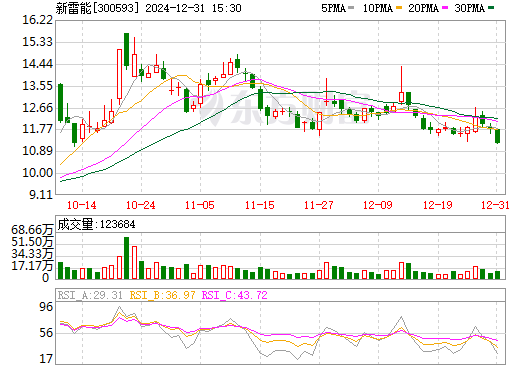Click the 16.22 price axis label
Image resolution: width=520 pixels, height=365 pixels.
tap(38, 20)
